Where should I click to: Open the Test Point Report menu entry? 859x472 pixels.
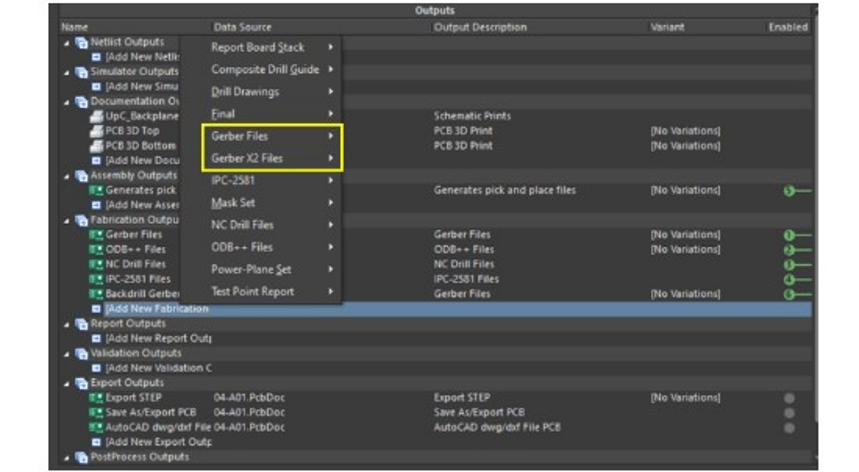pyautogui.click(x=252, y=292)
